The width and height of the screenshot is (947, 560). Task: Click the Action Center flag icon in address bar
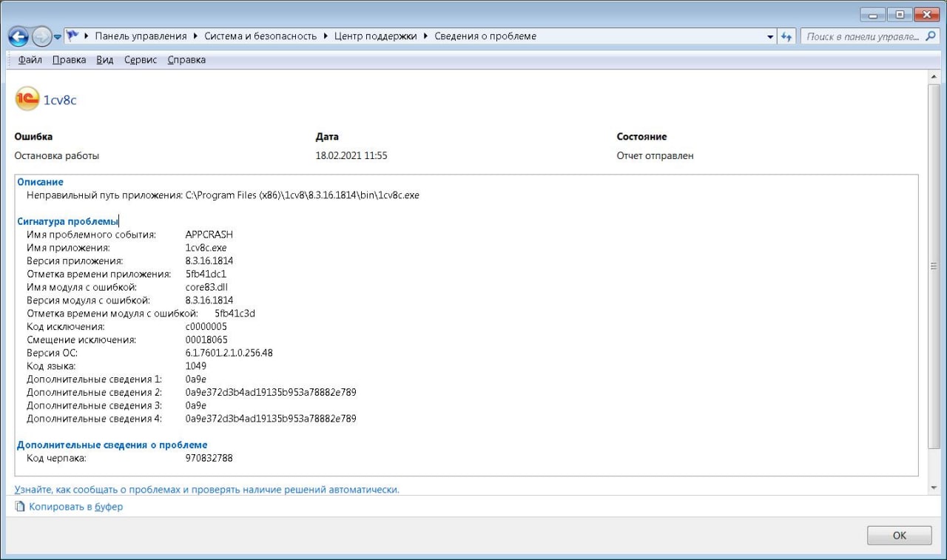73,36
